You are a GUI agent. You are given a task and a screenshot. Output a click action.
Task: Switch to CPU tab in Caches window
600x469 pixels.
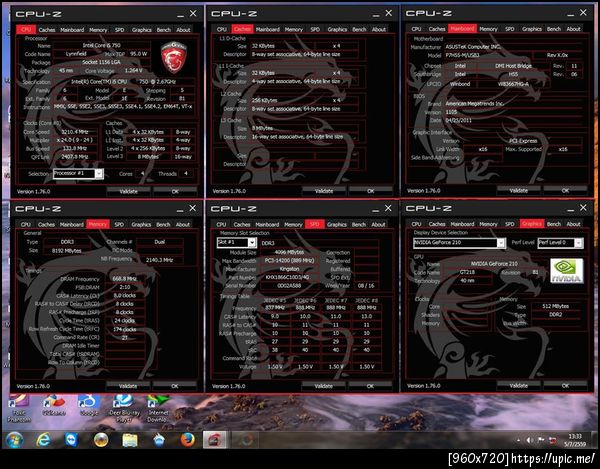click(222, 29)
